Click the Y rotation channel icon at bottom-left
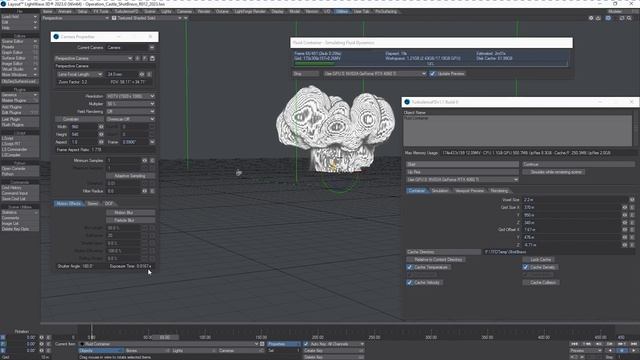 pyautogui.click(x=3, y=344)
